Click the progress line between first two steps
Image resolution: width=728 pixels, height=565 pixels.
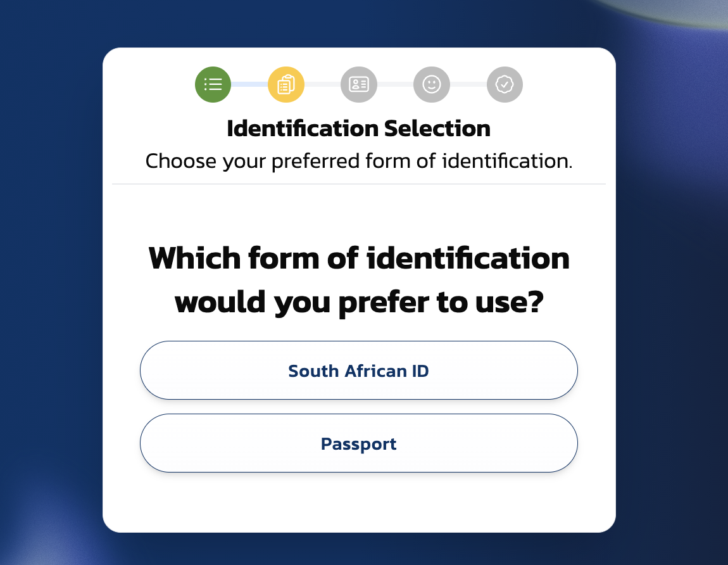[249, 84]
